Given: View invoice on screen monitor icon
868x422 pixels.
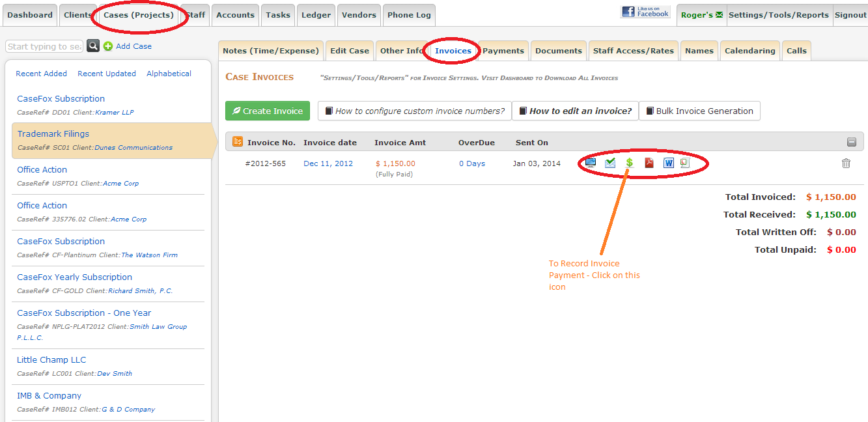Looking at the screenshot, I should (x=591, y=163).
